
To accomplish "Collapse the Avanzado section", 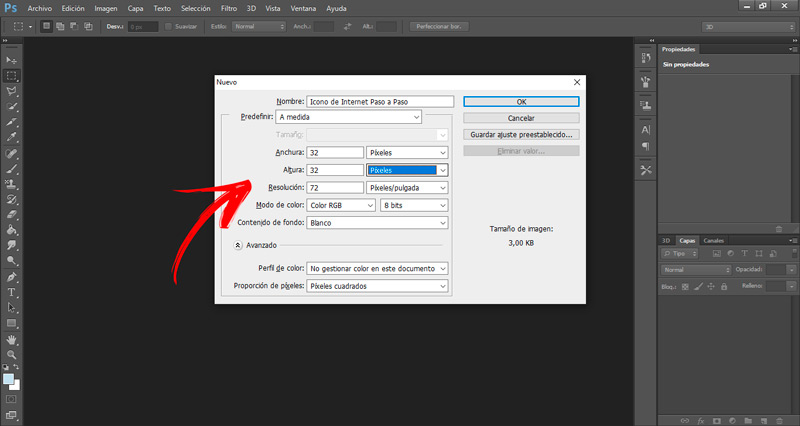I will point(238,245).
